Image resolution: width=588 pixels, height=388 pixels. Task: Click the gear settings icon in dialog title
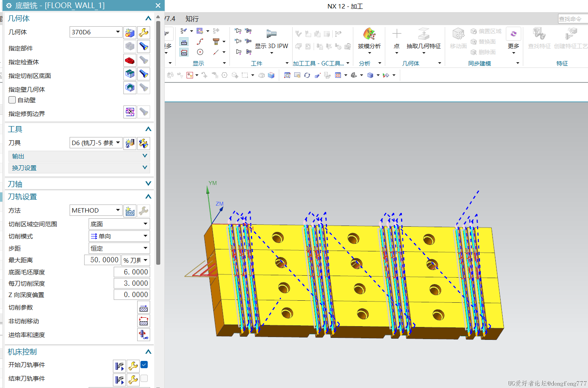8,6
